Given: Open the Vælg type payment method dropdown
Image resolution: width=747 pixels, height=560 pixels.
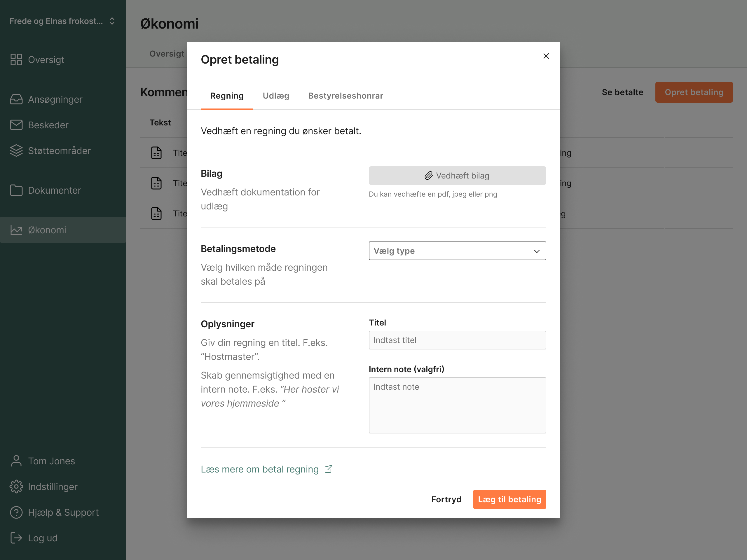Looking at the screenshot, I should pos(457,251).
